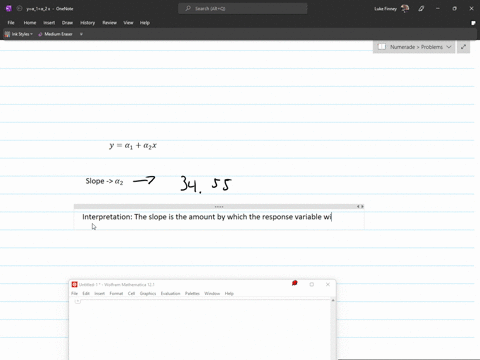Click the 'Slope -> a2' text

104,181
